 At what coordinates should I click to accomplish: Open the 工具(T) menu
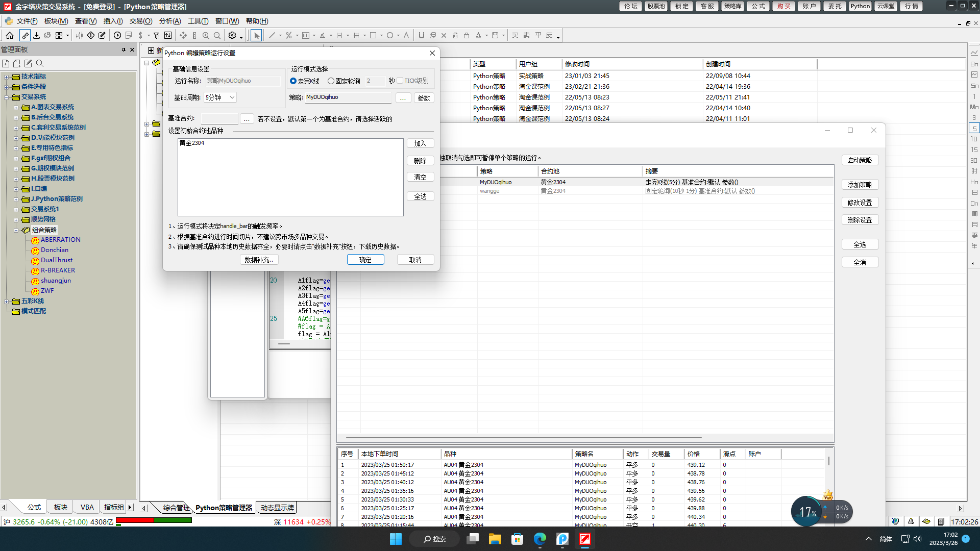pyautogui.click(x=198, y=21)
